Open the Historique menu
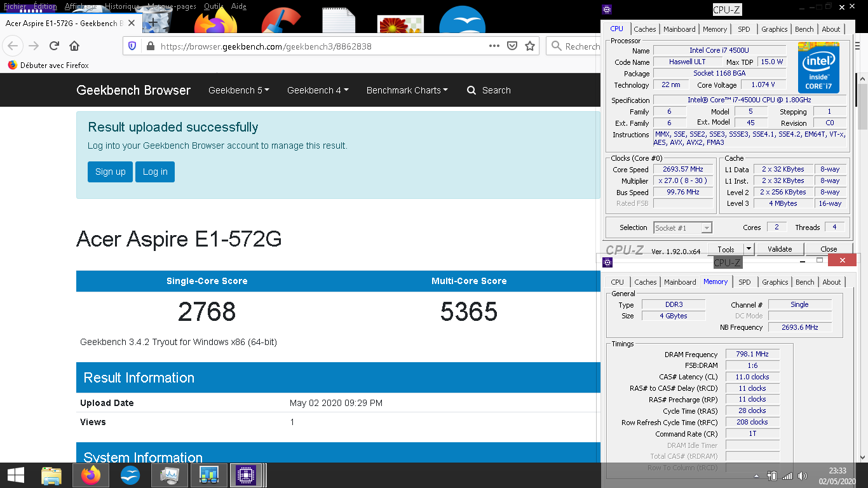868x488 pixels. point(123,6)
